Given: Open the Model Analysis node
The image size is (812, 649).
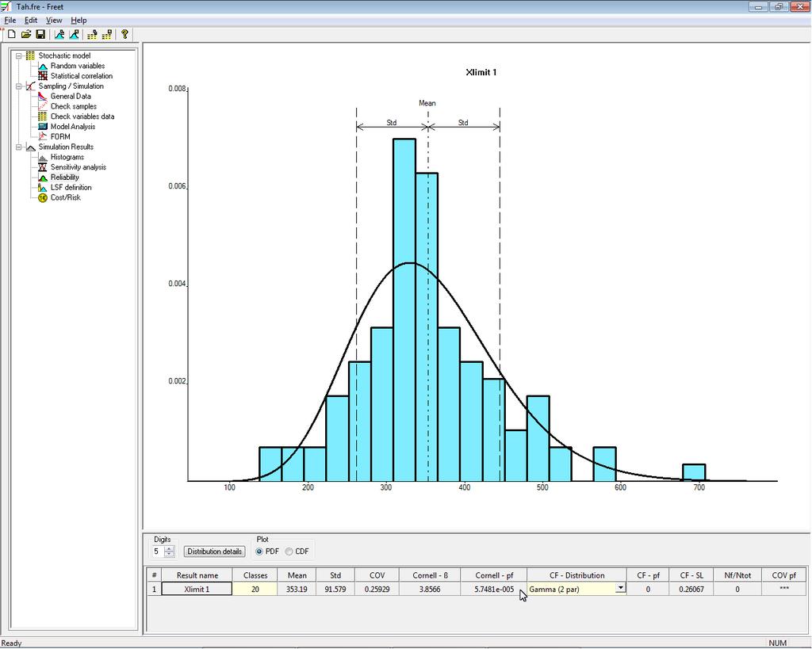Looking at the screenshot, I should tap(72, 126).
